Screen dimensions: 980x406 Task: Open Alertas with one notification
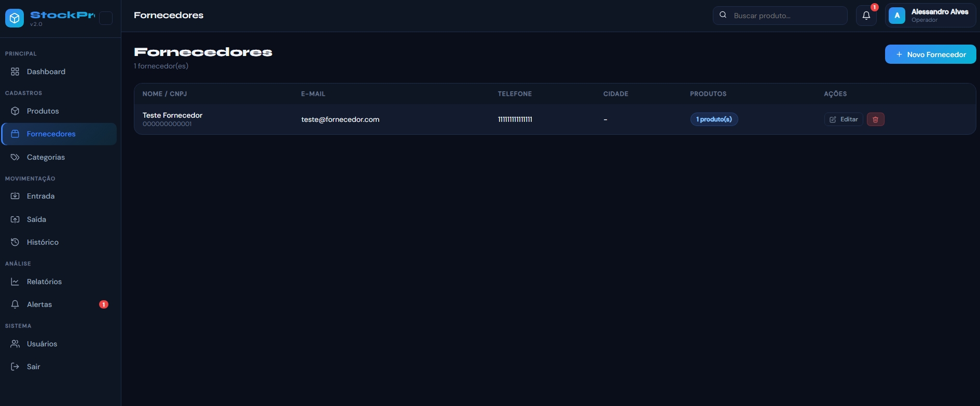(x=39, y=304)
